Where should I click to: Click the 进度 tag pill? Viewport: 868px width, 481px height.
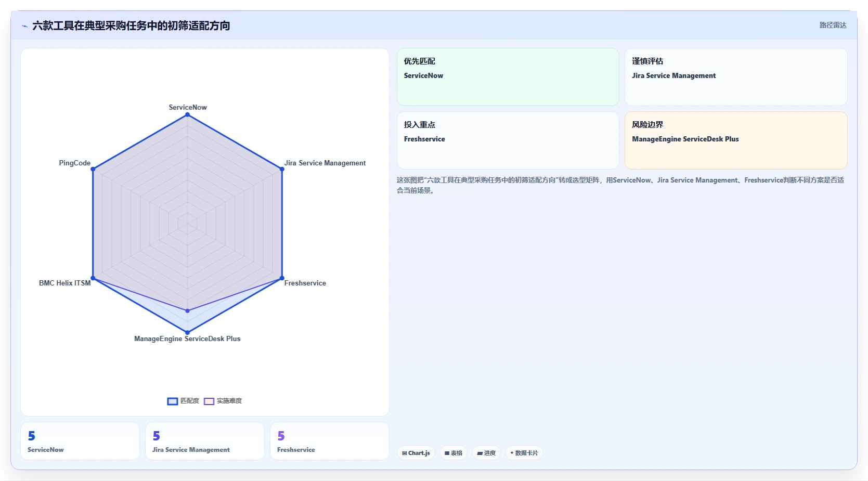coord(486,453)
